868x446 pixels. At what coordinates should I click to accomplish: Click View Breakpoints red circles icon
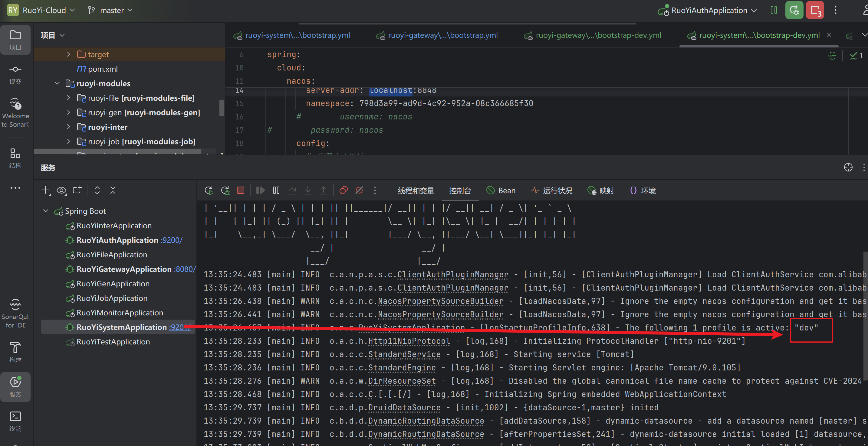point(344,190)
